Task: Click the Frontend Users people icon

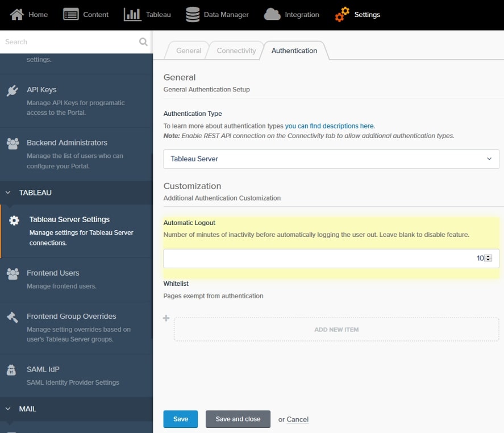Action: 13,274
